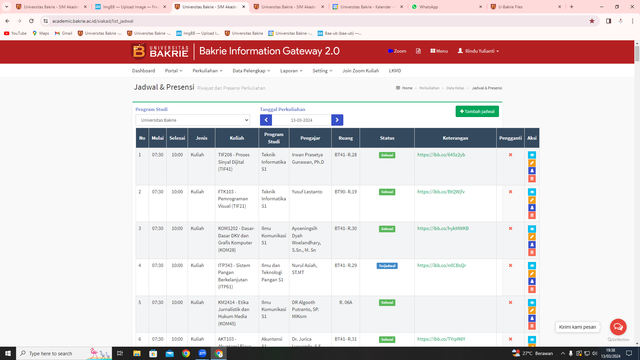The image size is (640, 360).
Task: Open lecturer icon for KOM1202 row
Action: pyautogui.click(x=531, y=244)
